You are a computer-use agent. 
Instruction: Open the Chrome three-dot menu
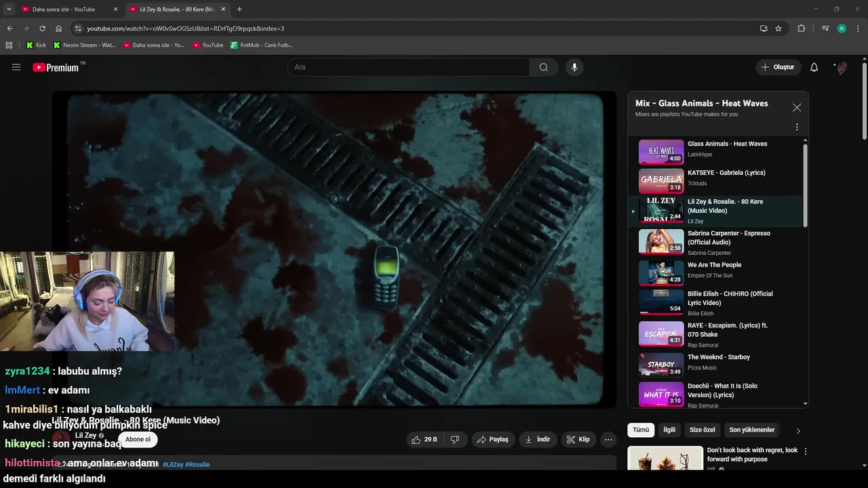click(x=859, y=28)
